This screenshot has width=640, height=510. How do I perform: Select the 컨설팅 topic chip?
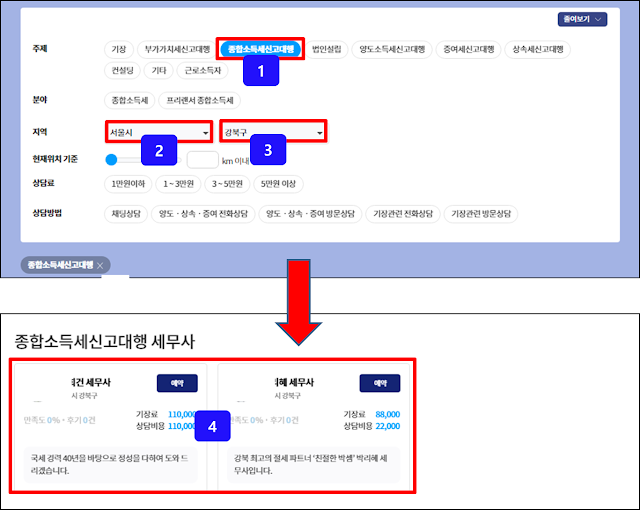[x=122, y=71]
